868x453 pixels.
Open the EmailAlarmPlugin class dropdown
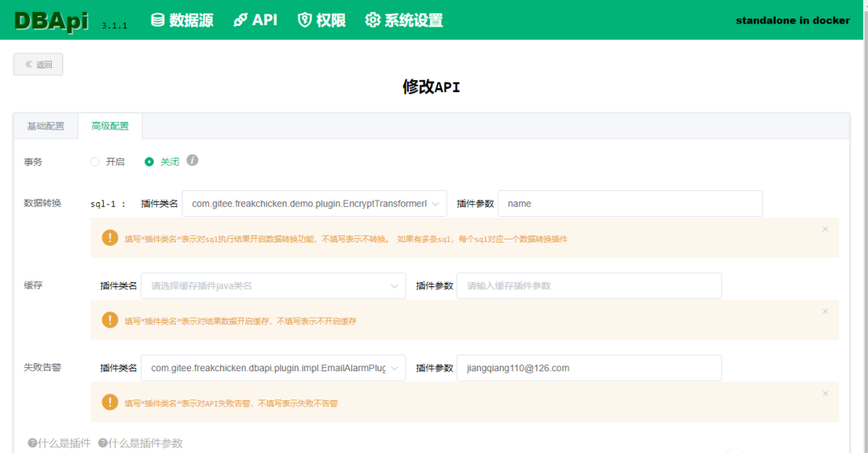pos(274,368)
